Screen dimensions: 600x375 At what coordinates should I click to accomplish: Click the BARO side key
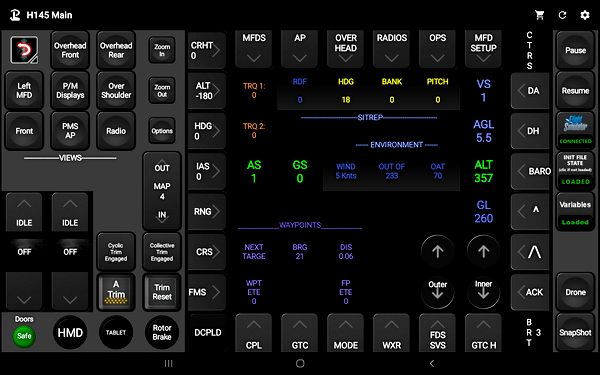pyautogui.click(x=530, y=171)
